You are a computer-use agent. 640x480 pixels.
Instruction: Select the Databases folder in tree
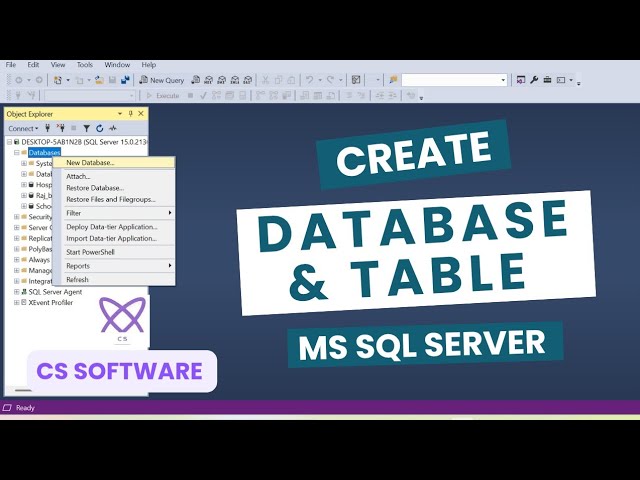[x=44, y=153]
